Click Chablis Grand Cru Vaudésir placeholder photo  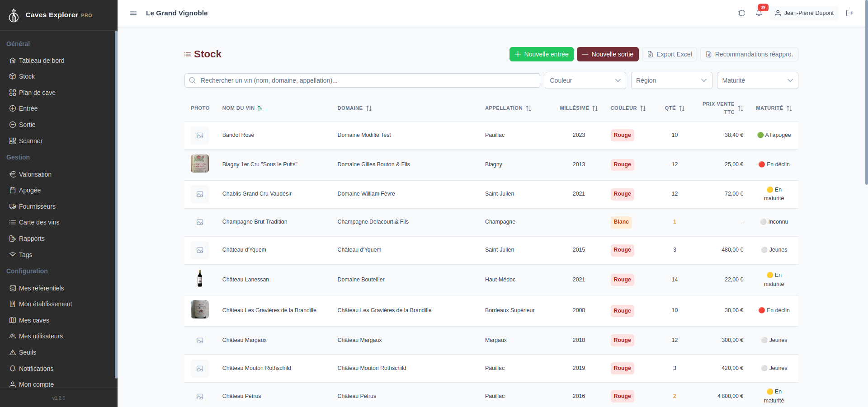pyautogui.click(x=200, y=194)
